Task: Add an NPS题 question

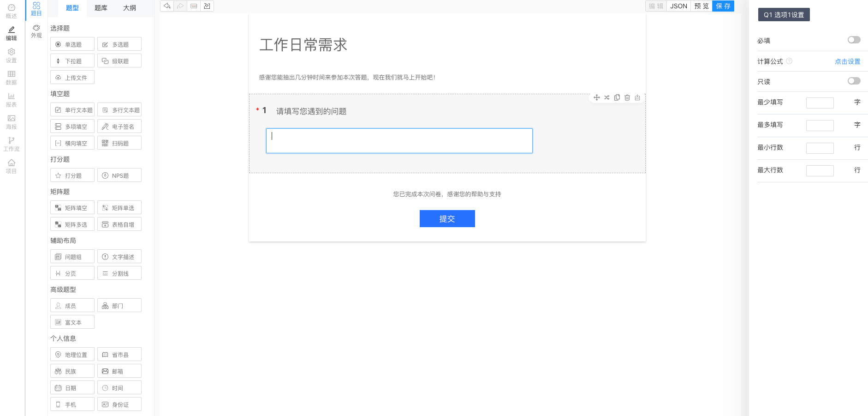Action: (119, 175)
